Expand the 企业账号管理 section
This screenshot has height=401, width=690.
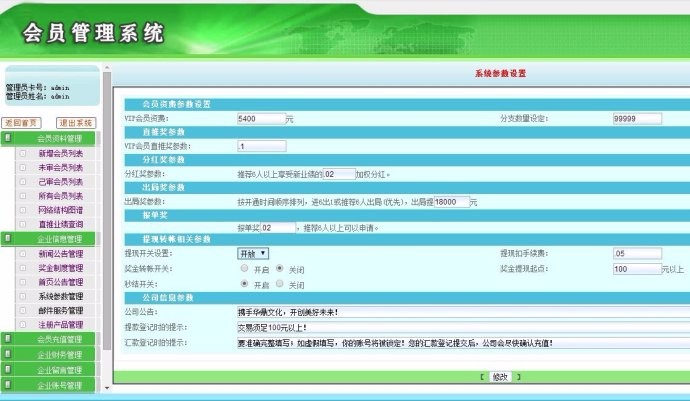click(x=48, y=385)
